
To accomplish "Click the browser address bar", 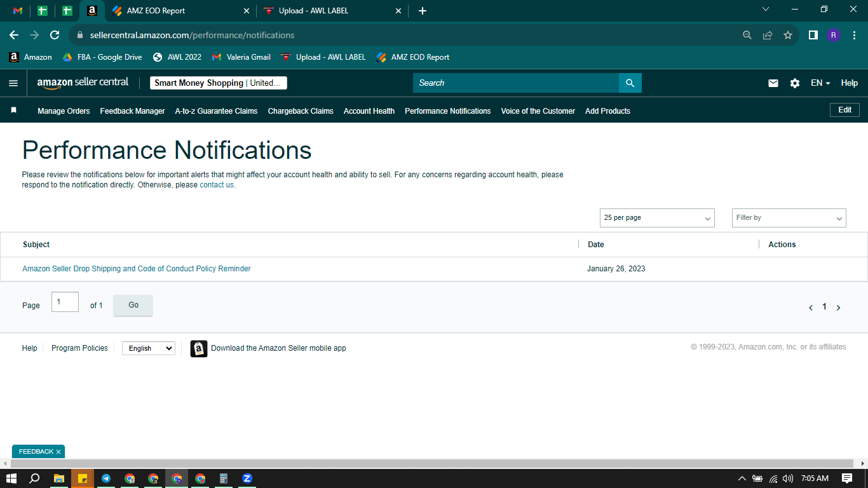I will [x=407, y=35].
